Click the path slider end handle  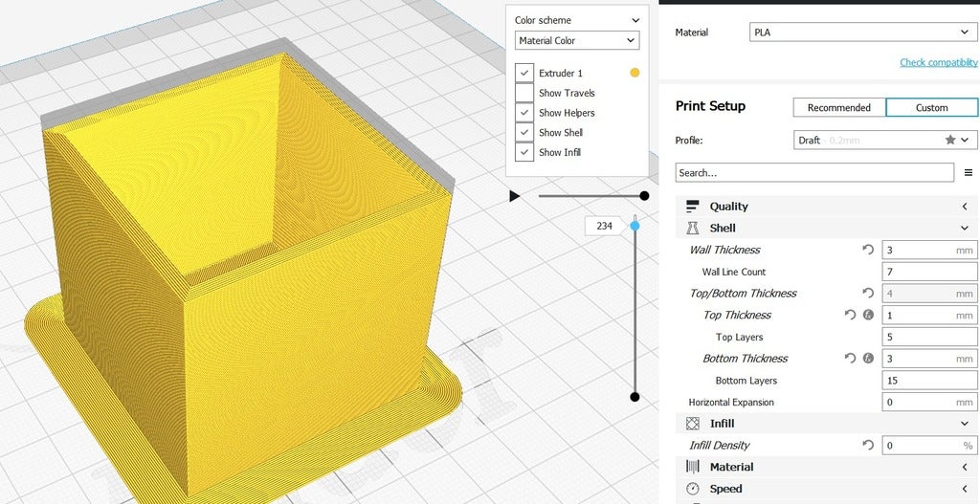tap(644, 196)
